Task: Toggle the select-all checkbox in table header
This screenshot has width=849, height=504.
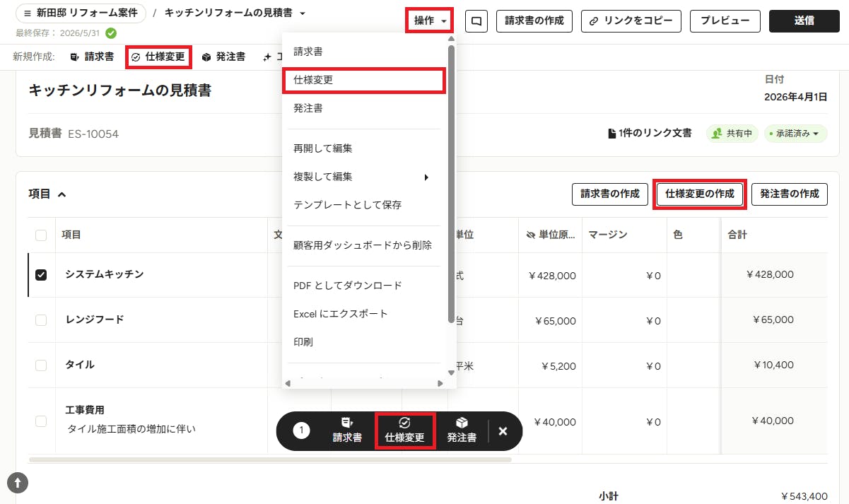Action: pos(41,235)
